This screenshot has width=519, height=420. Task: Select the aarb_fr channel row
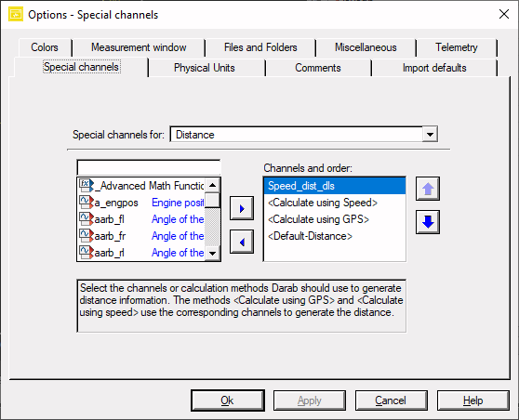(x=141, y=236)
